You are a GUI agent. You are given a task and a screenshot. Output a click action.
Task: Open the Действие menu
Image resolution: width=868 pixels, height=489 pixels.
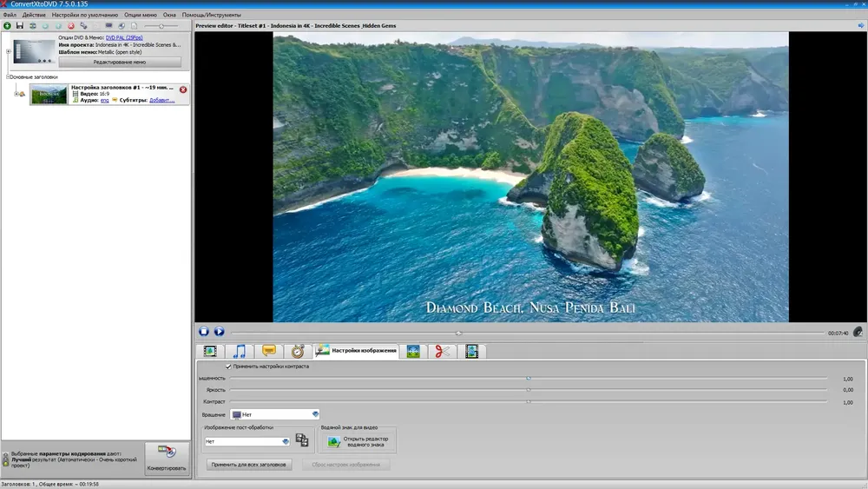35,15
